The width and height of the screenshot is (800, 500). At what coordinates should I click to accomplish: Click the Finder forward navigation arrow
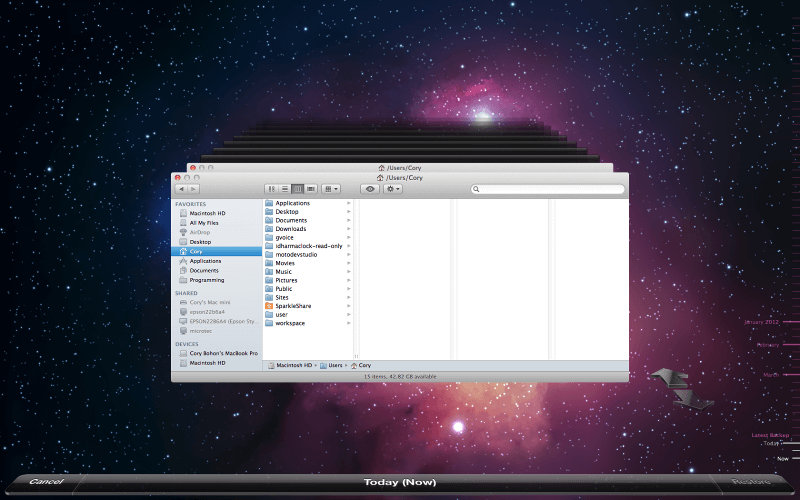tap(192, 188)
